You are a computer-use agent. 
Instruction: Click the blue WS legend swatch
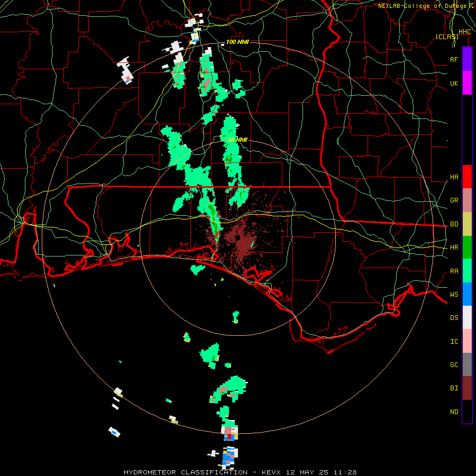[x=467, y=294]
